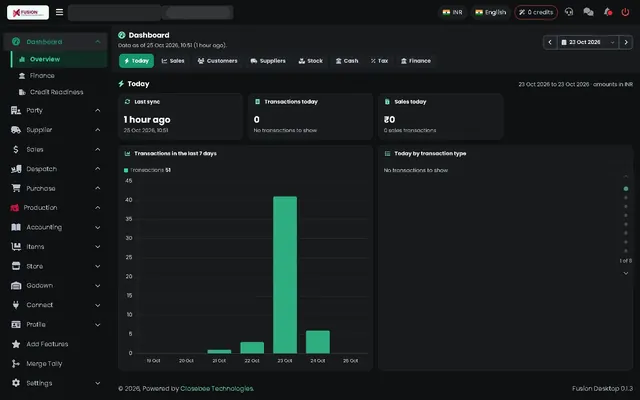Open the English language selector
The height and width of the screenshot is (400, 640).
(x=491, y=12)
